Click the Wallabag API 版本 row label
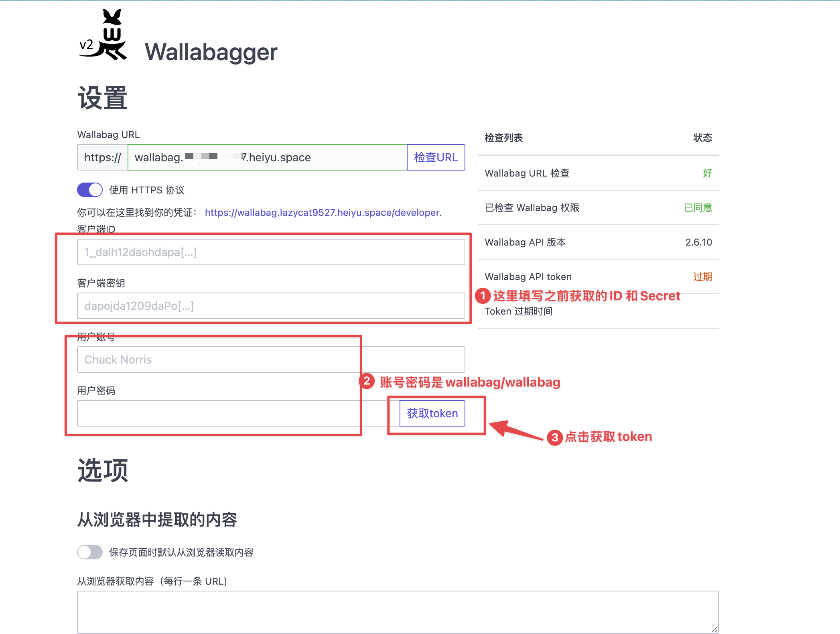Image resolution: width=840 pixels, height=634 pixels. coord(525,242)
